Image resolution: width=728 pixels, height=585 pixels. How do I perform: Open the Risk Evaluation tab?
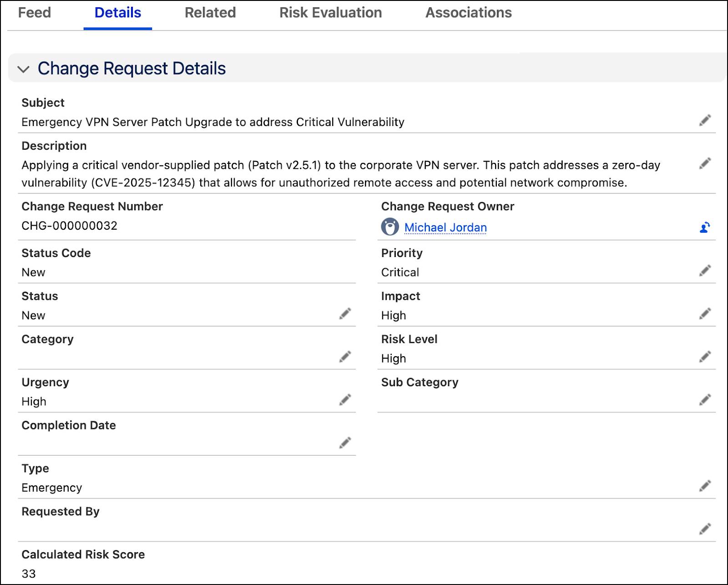pyautogui.click(x=331, y=13)
